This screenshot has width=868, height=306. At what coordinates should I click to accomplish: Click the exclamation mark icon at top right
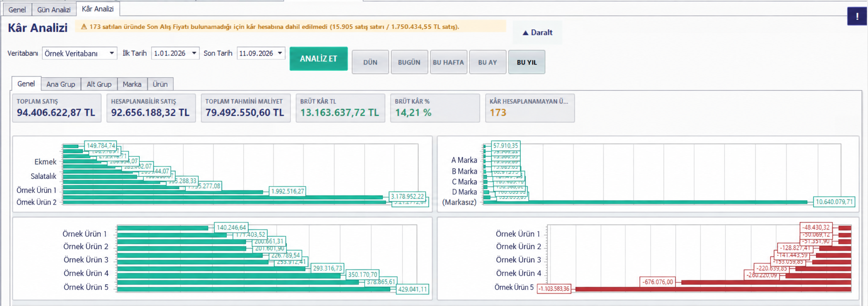pos(857,16)
